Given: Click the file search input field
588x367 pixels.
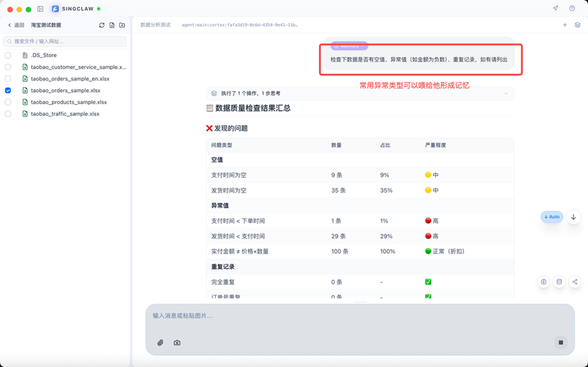Looking at the screenshot, I should (x=65, y=42).
